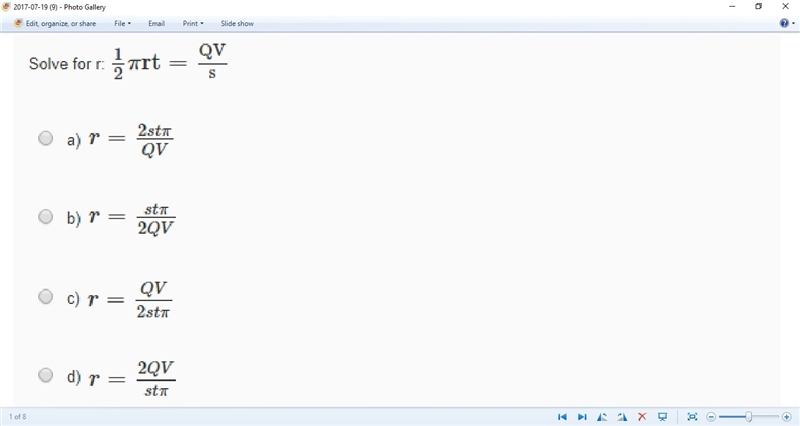Rotate the photo counterclockwise
Image resolution: width=800 pixels, height=426 pixels.
tap(602, 417)
